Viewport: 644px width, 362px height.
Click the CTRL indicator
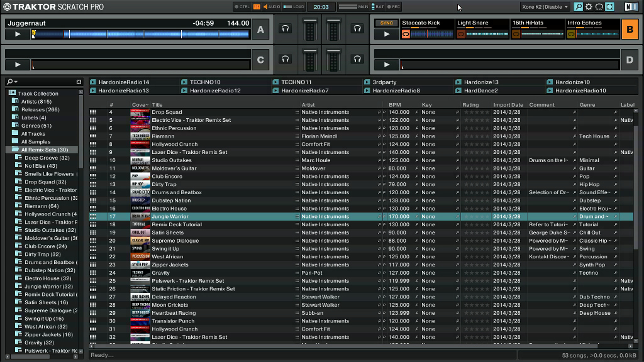click(242, 6)
